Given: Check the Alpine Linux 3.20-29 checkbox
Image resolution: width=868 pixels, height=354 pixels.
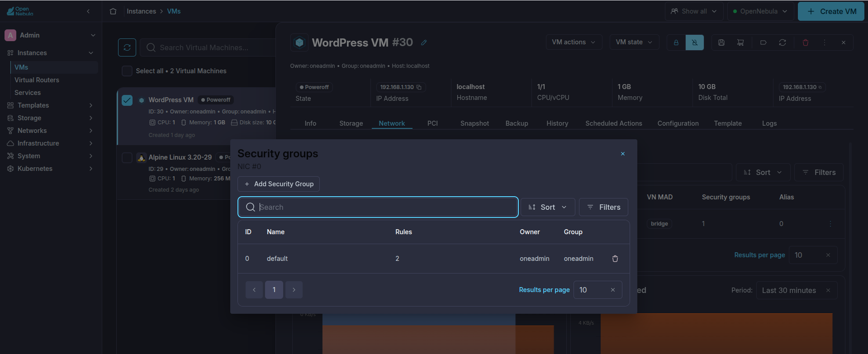Looking at the screenshot, I should [x=127, y=157].
